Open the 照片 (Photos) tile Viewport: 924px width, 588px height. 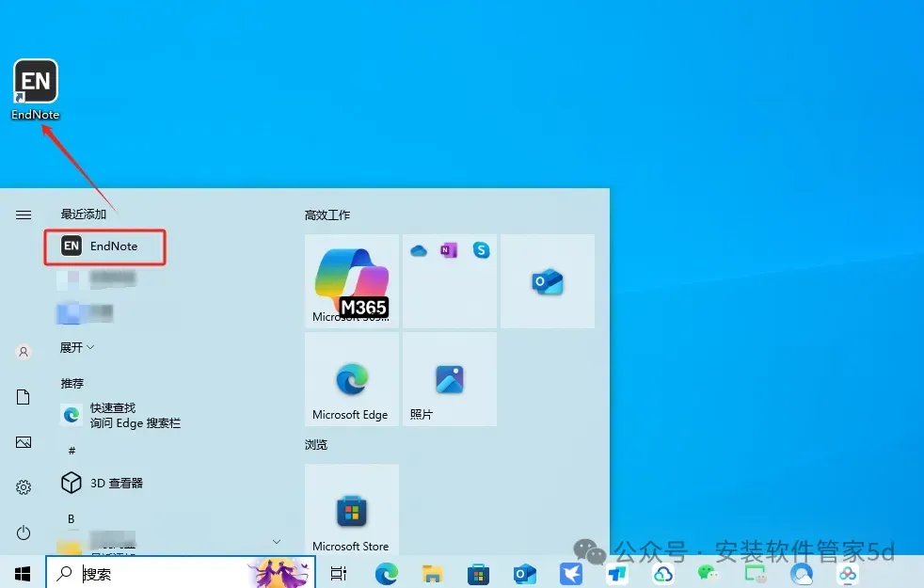coord(450,379)
